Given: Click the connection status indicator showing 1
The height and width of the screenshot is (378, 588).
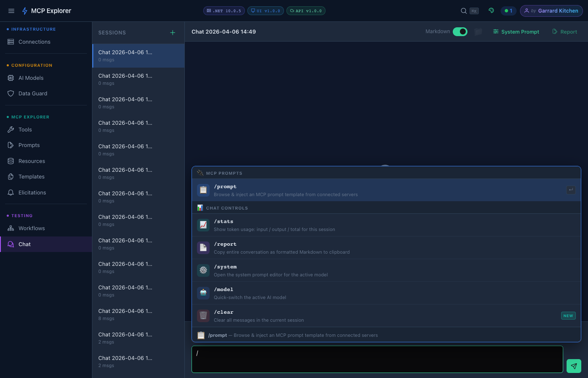Looking at the screenshot, I should 509,10.
